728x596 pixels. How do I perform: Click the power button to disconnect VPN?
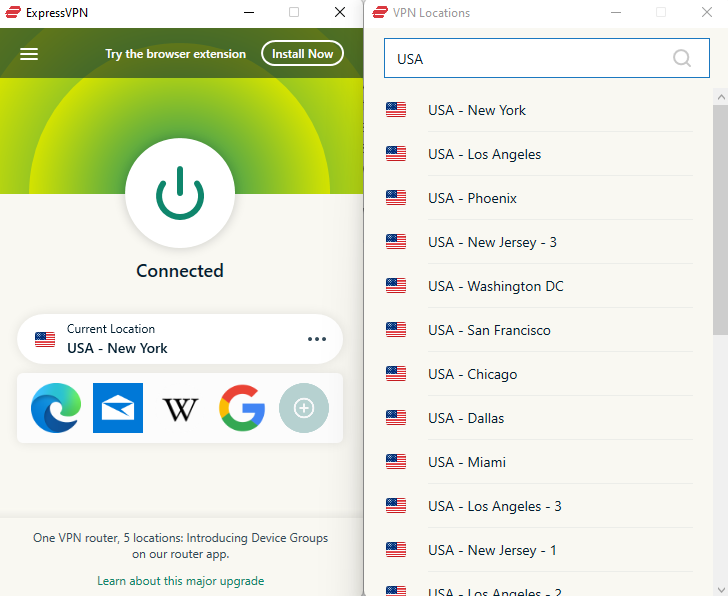[x=180, y=193]
